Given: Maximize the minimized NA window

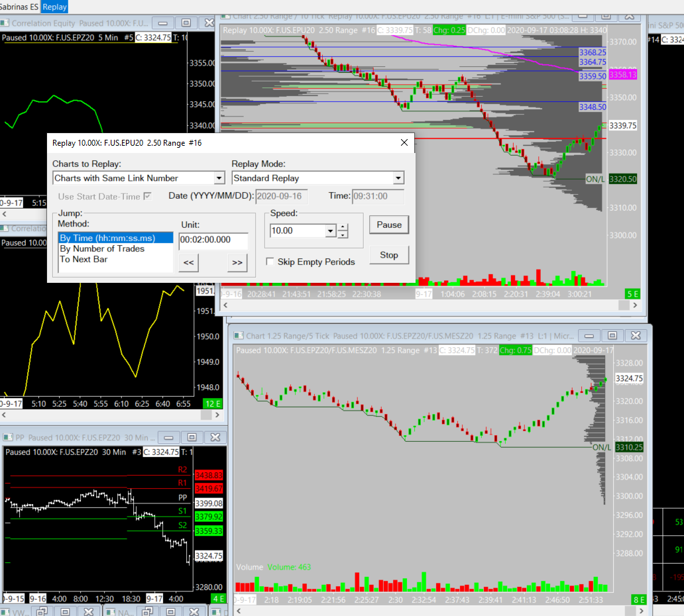Looking at the screenshot, I should point(171,611).
